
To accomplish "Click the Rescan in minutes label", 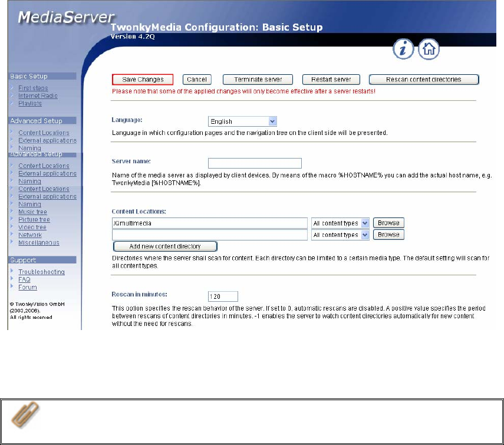I will (139, 294).
